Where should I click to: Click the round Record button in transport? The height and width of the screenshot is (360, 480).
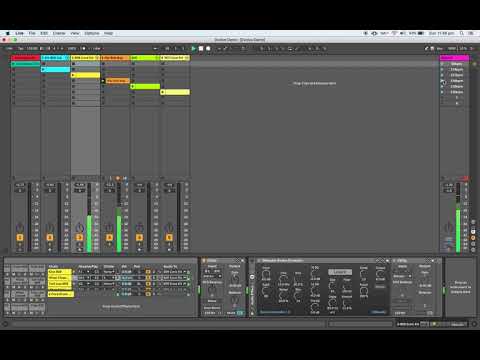pos(208,49)
